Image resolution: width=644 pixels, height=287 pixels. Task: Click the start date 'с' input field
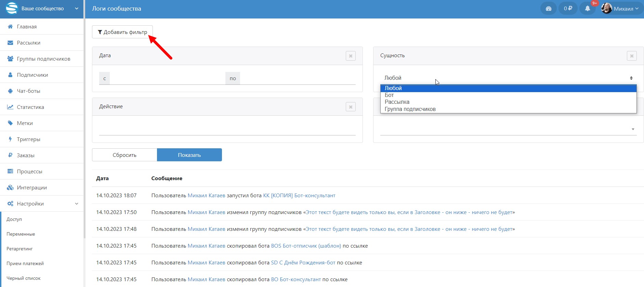coord(167,78)
